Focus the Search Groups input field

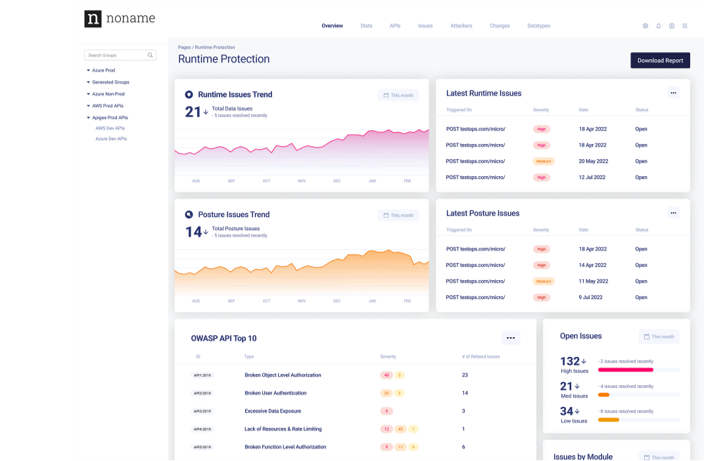coord(120,55)
